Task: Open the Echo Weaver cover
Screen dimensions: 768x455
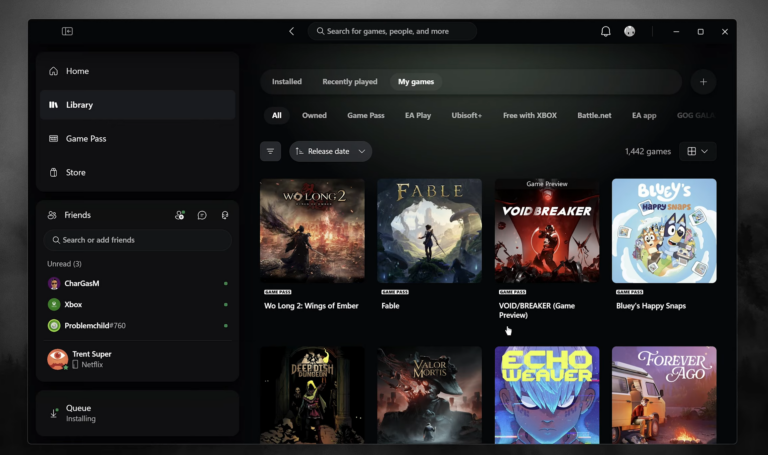Action: tap(547, 395)
